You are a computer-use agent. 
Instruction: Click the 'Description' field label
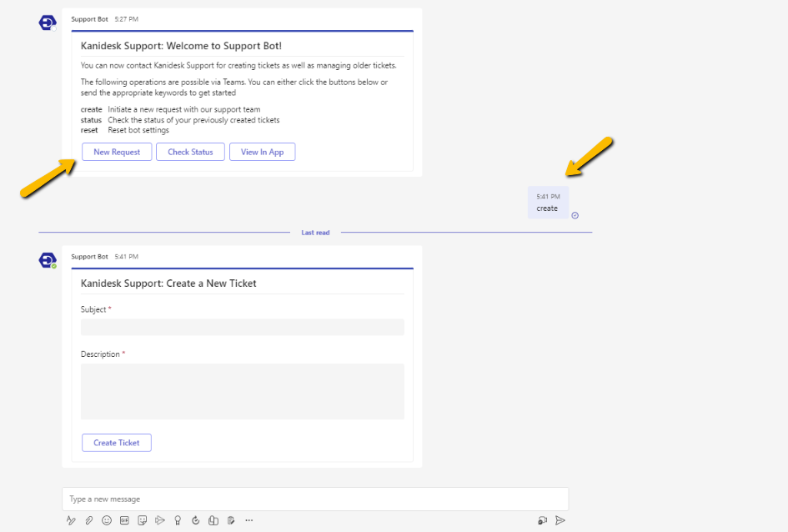click(x=100, y=354)
